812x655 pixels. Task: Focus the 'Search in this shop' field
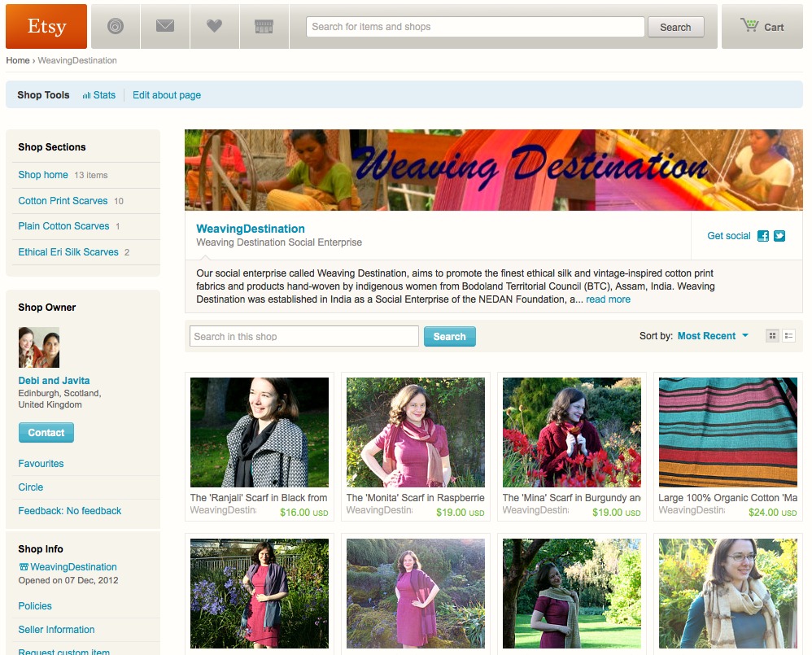click(x=304, y=337)
